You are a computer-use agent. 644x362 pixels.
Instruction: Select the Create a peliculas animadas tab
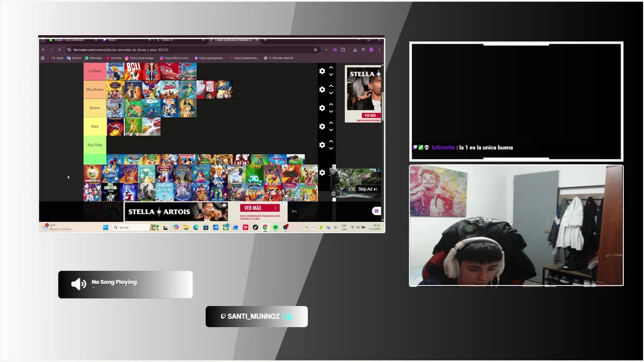point(233,40)
